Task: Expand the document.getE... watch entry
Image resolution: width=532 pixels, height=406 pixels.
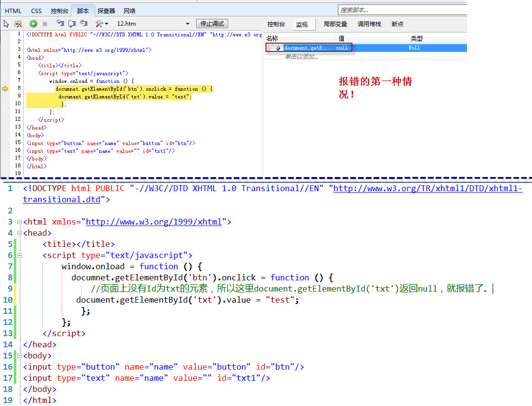Action: pyautogui.click(x=270, y=48)
